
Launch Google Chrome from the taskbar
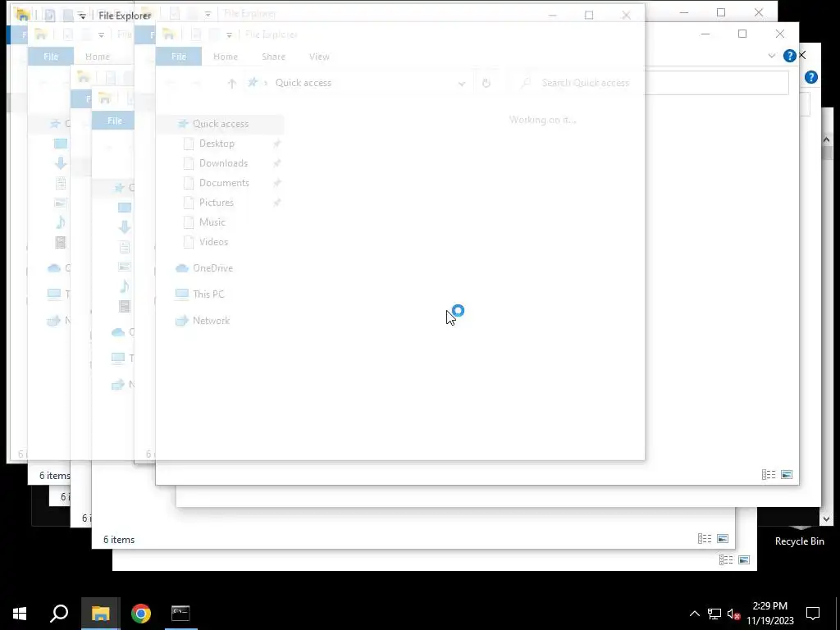tap(140, 614)
